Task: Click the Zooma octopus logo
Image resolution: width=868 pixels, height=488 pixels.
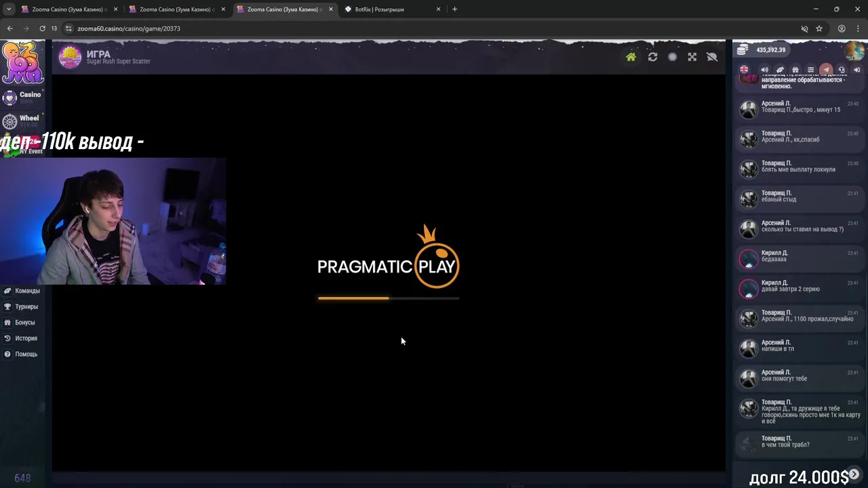Action: [22, 62]
